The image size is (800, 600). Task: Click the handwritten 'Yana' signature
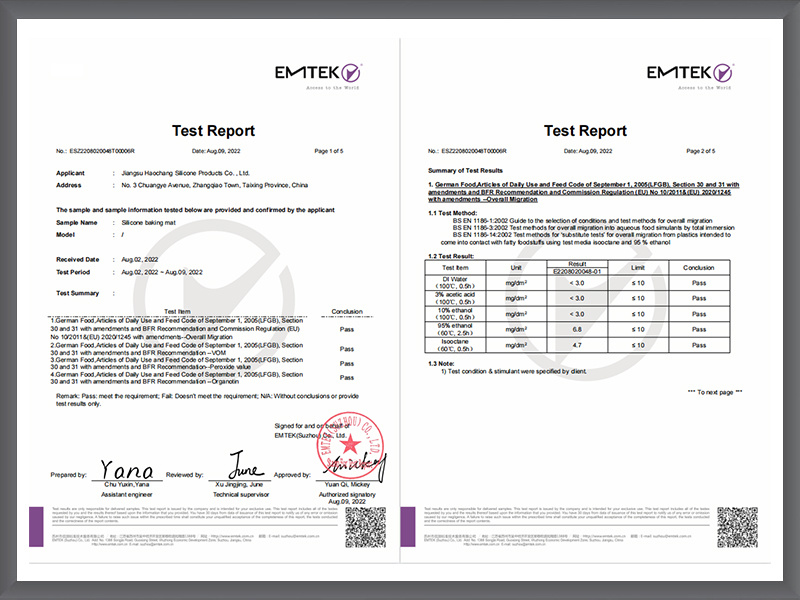pos(127,469)
